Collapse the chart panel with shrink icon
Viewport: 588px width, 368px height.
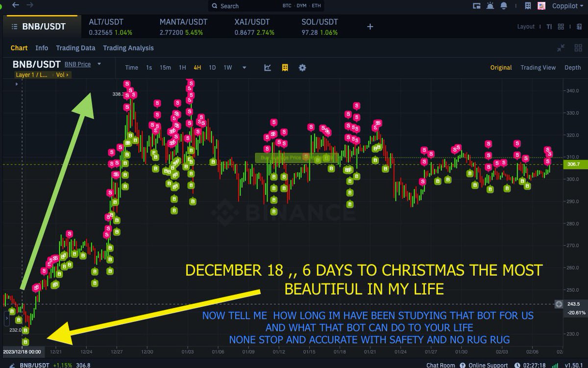point(562,48)
